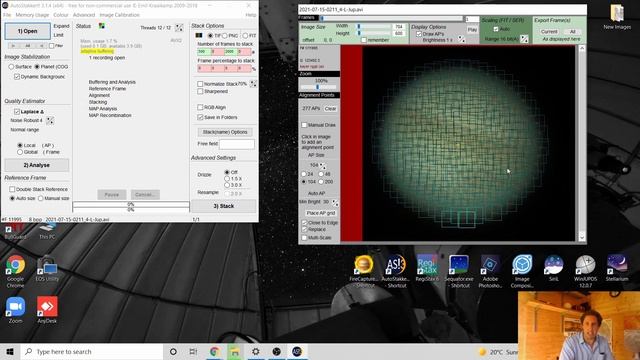The width and height of the screenshot is (640, 360).
Task: Open the Sequator.exe desktop shortcut
Action: [459, 271]
